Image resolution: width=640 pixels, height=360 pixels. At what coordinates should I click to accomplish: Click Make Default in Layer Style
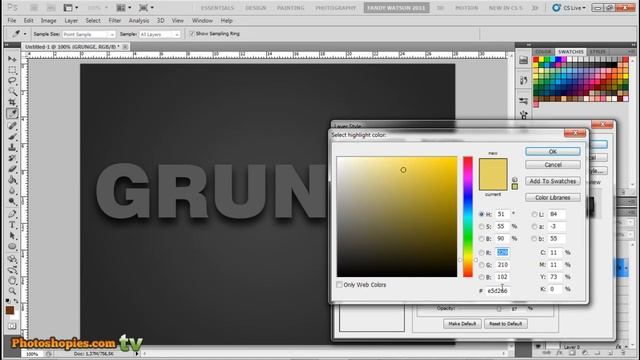[462, 324]
